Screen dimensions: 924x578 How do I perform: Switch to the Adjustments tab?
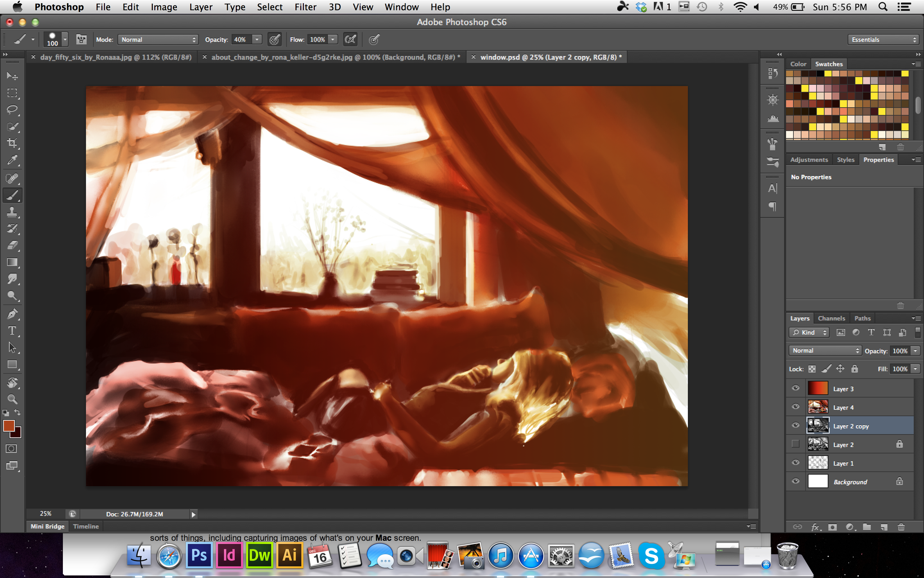point(809,159)
